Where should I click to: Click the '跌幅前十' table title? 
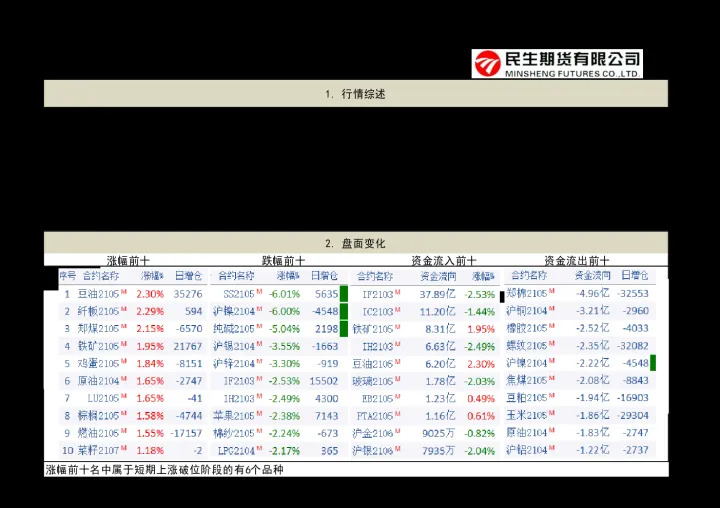[283, 261]
